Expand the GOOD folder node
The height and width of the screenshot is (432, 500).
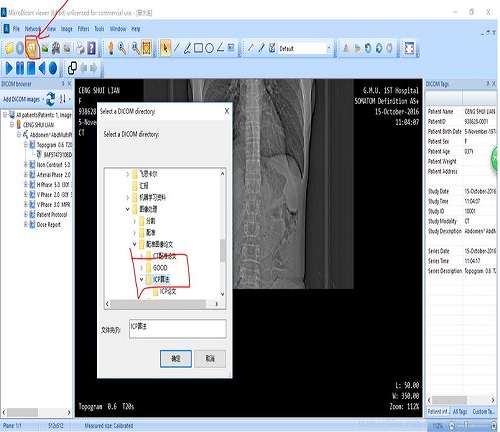pyautogui.click(x=141, y=268)
